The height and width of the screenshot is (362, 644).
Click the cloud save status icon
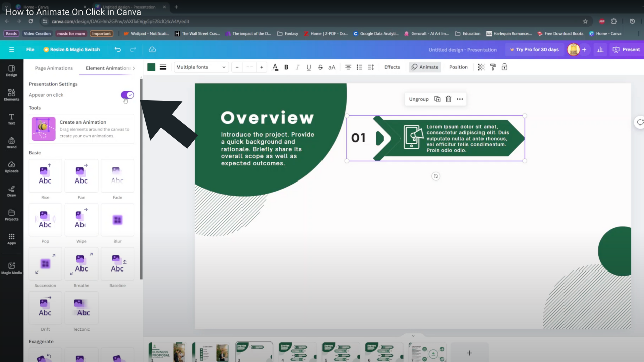[152, 49]
